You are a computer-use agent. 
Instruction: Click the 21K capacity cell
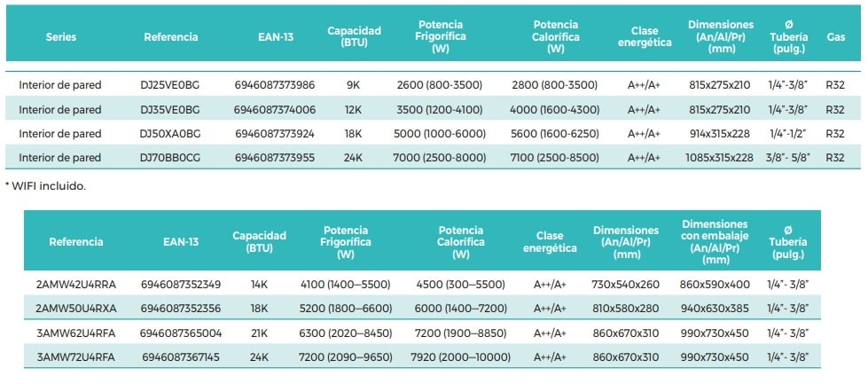[259, 333]
